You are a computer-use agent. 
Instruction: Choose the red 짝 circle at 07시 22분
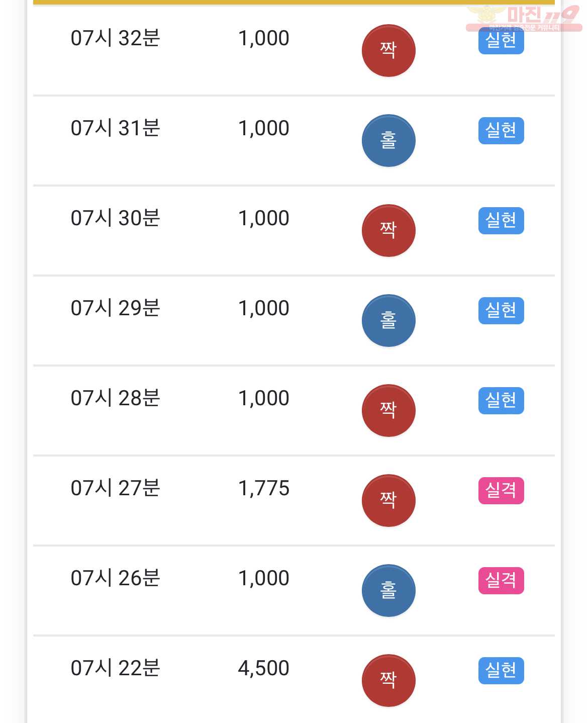click(x=388, y=680)
